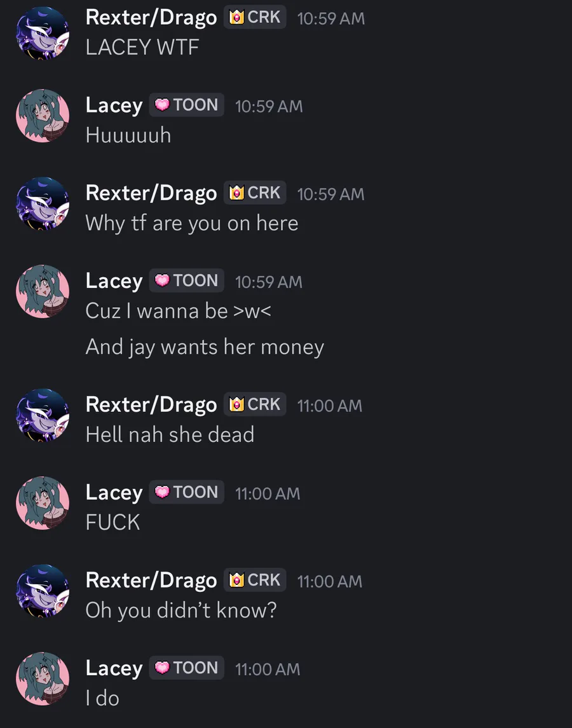Image resolution: width=572 pixels, height=728 pixels.
Task: Click the pink heart TOON tag next to "Huuuuuh"
Action: point(187,105)
